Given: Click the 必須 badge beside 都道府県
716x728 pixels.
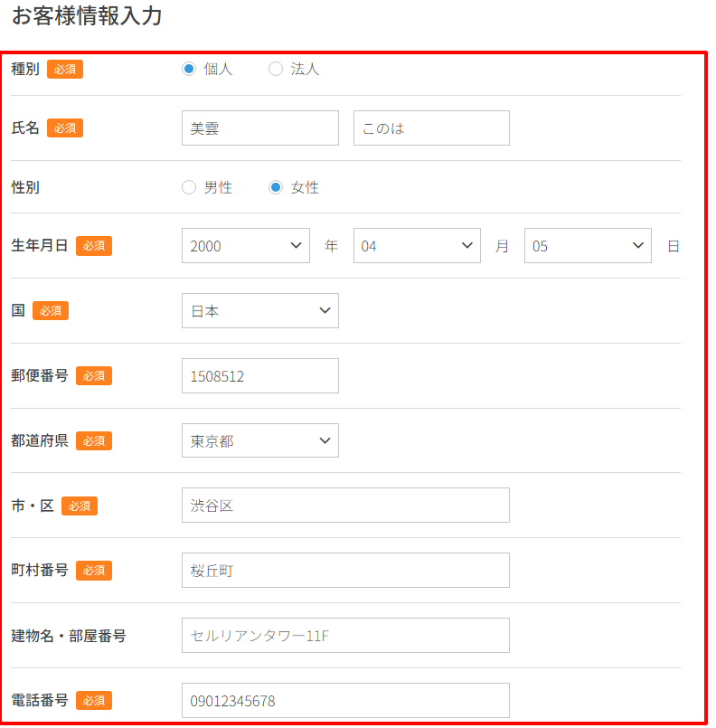Looking at the screenshot, I should [94, 440].
